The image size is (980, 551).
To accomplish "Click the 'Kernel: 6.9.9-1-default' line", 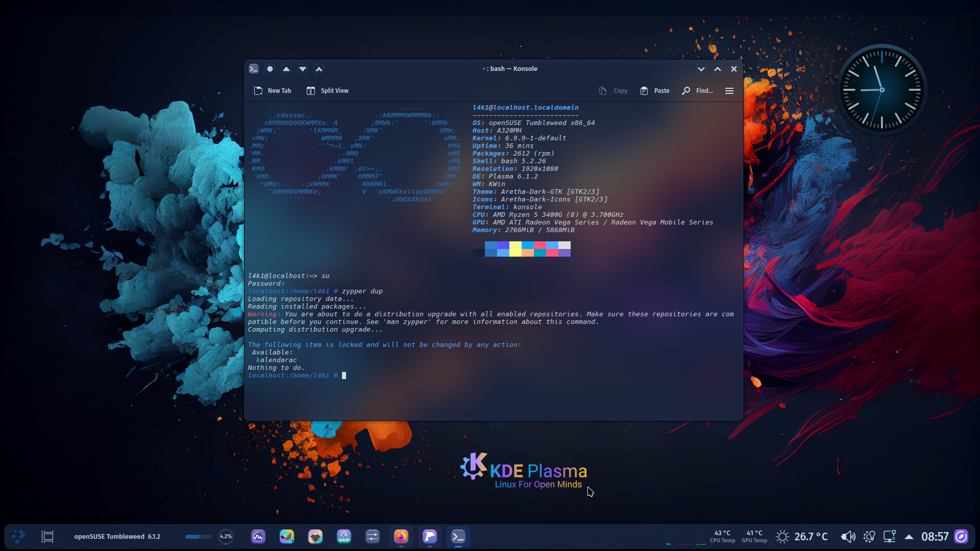I will (x=519, y=138).
